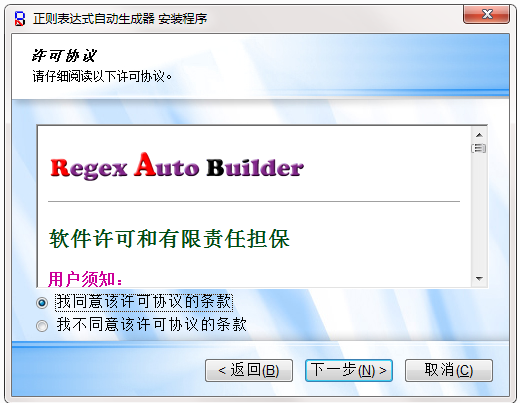Image resolution: width=520 pixels, height=403 pixels.
Task: Select 我不同意该许可协议的条款 radio button
Action: click(42, 326)
